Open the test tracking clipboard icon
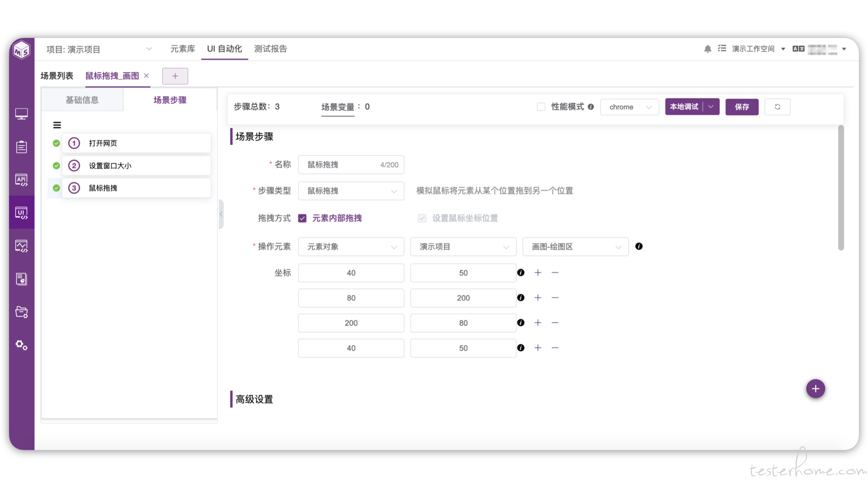This screenshot has height=488, width=868. point(21,147)
